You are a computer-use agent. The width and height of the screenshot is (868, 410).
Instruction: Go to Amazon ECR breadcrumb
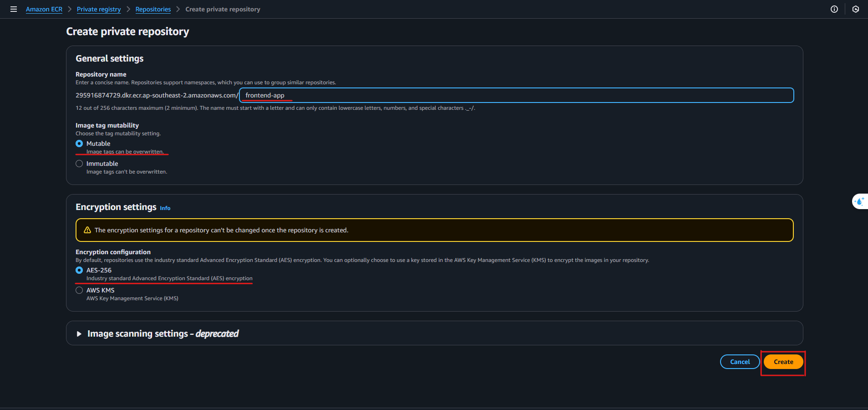pos(44,9)
